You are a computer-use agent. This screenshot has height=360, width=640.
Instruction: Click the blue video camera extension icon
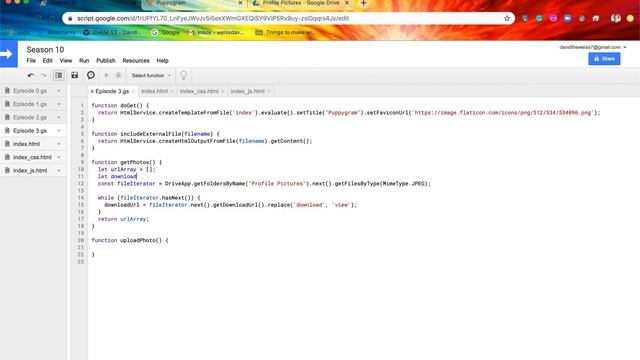567,18
